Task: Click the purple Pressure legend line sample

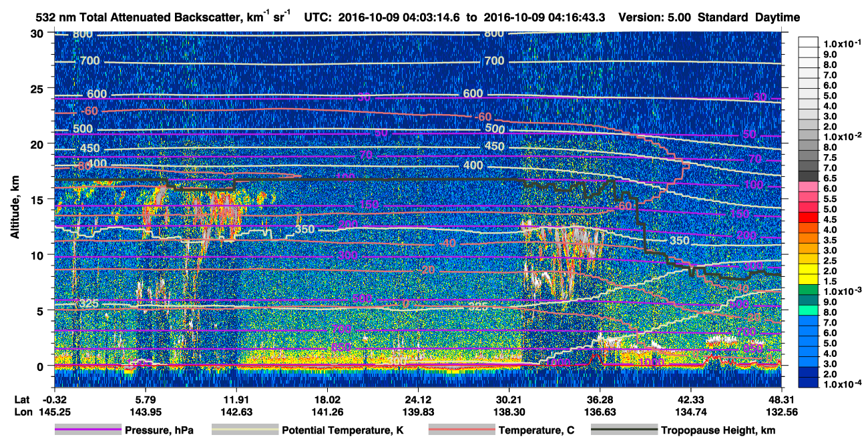Action: [89, 430]
